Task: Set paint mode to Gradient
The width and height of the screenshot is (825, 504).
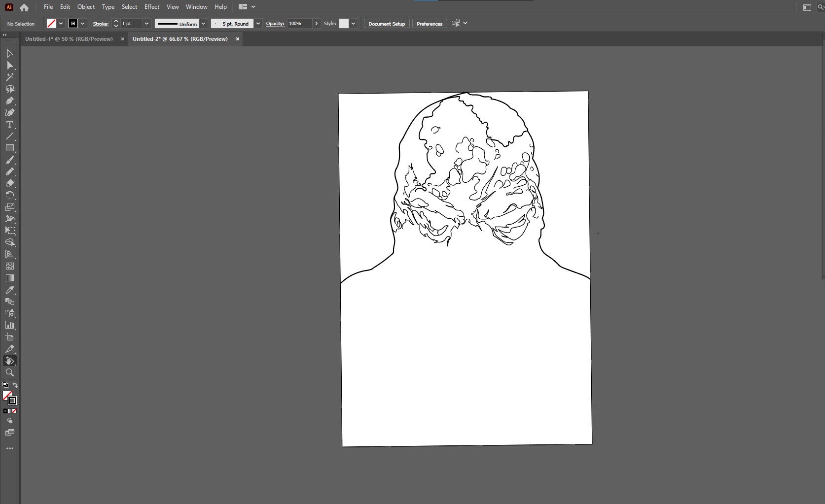Action: click(10, 411)
